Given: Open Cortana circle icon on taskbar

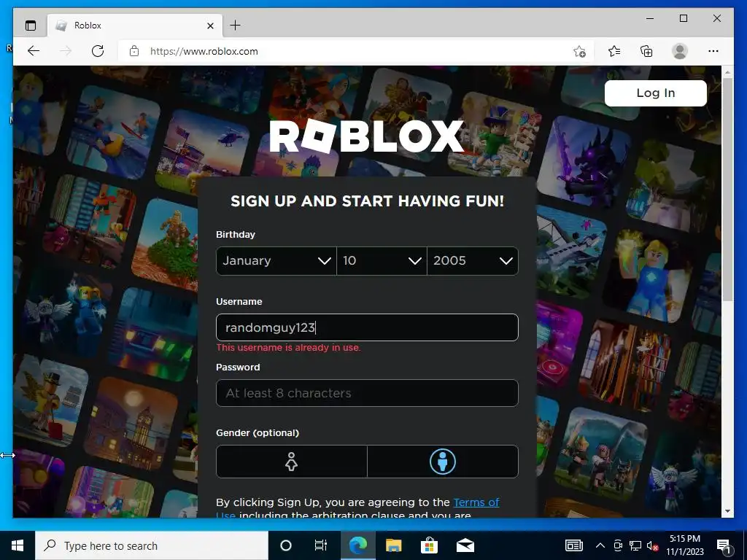Looking at the screenshot, I should (x=286, y=545).
